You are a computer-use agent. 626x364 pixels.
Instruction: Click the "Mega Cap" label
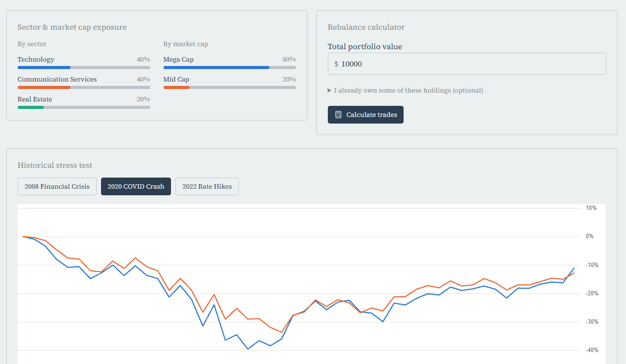click(x=179, y=59)
